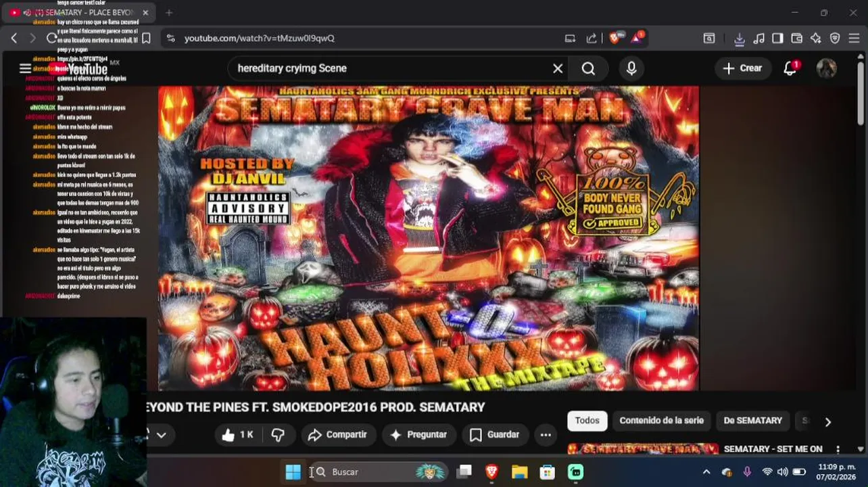
Task: Open the browser downloads icon
Action: (x=740, y=39)
